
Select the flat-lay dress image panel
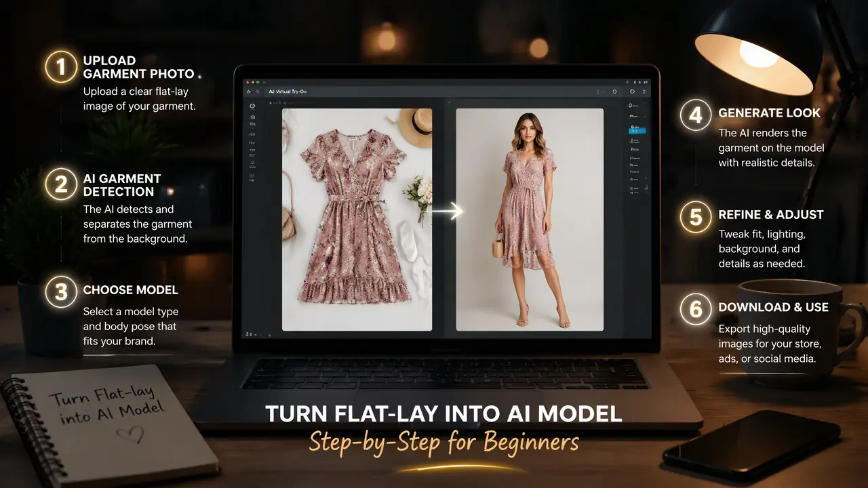[x=357, y=220]
